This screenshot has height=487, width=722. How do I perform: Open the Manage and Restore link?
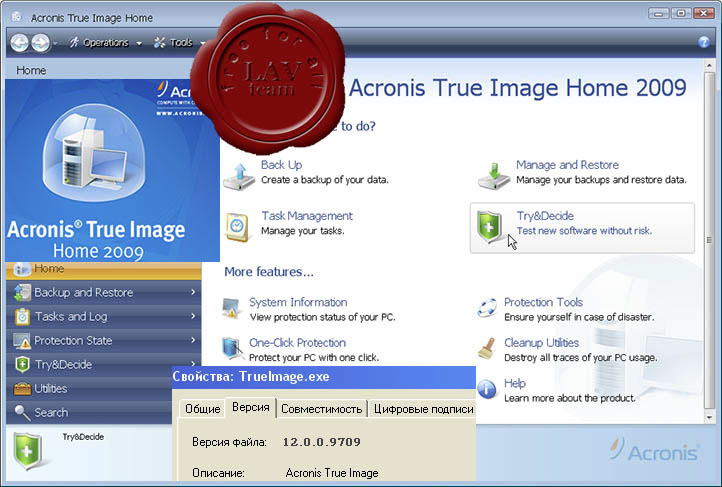(x=567, y=165)
